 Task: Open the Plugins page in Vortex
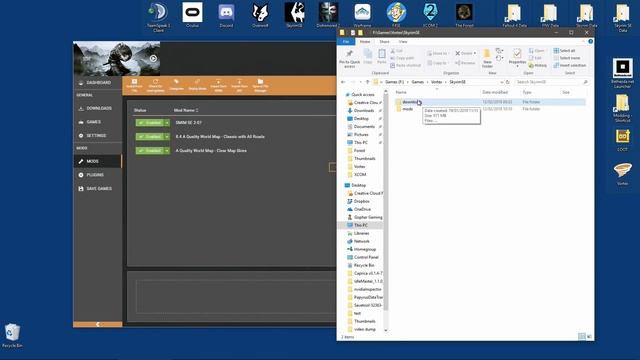(98, 175)
